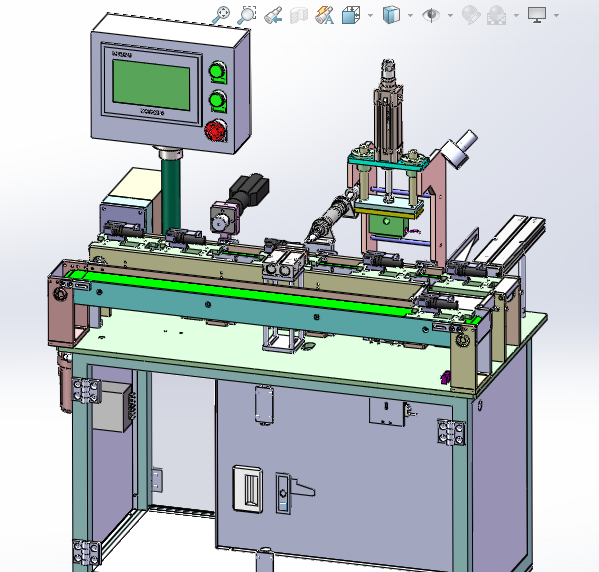Click the Display Style icon

tap(391, 15)
